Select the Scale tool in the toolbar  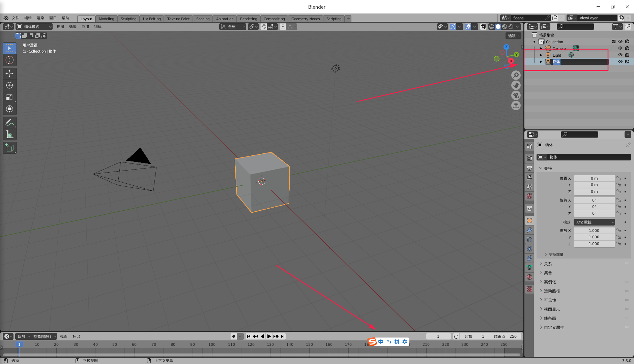tap(10, 97)
